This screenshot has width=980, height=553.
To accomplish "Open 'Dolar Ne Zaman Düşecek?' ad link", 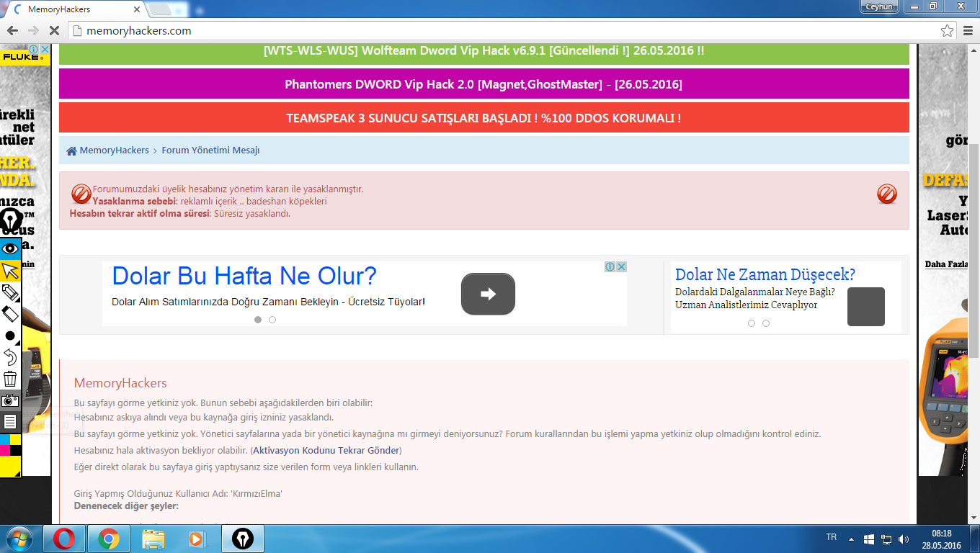I will click(x=765, y=274).
